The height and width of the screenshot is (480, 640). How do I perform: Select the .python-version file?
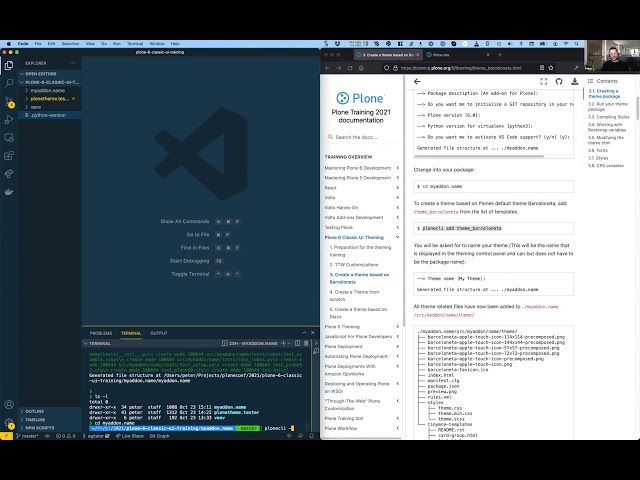[x=50, y=115]
